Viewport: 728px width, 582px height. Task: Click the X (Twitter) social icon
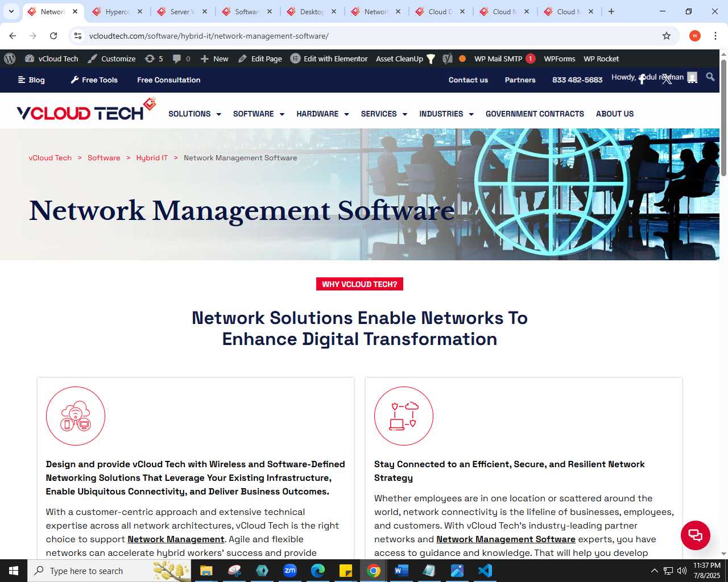click(x=667, y=80)
